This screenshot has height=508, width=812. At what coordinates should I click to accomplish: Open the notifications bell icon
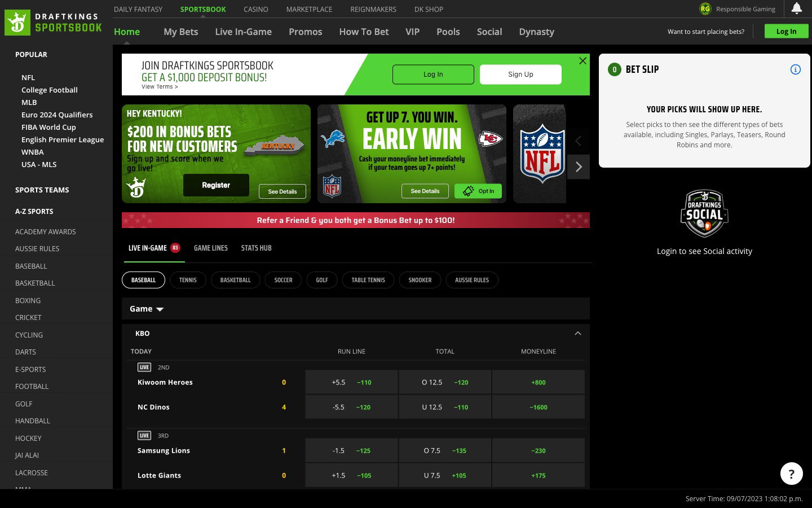click(x=796, y=8)
